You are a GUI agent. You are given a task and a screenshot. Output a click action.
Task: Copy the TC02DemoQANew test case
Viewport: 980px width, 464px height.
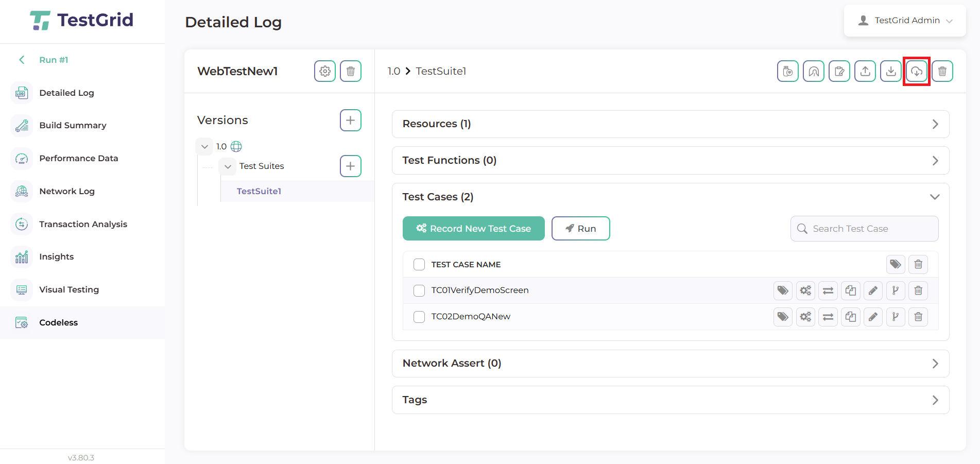(851, 317)
